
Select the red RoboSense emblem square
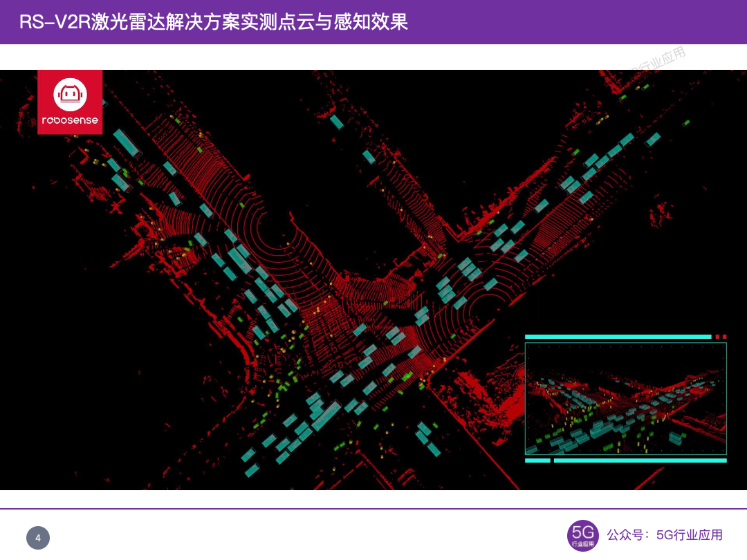70,102
